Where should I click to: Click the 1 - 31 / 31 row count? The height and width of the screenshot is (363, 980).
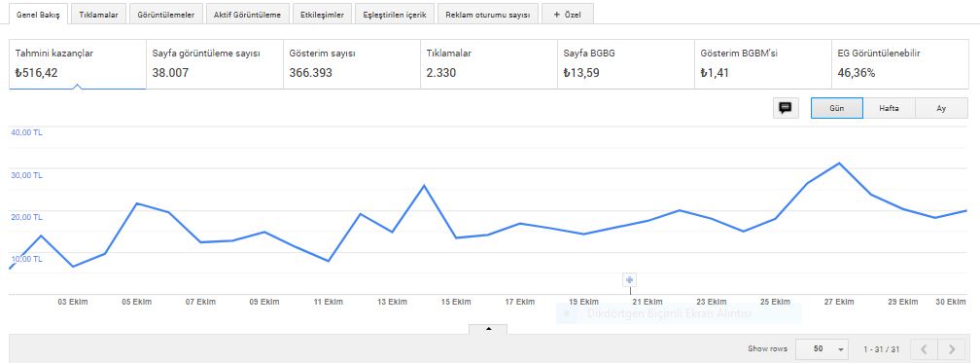(x=881, y=348)
